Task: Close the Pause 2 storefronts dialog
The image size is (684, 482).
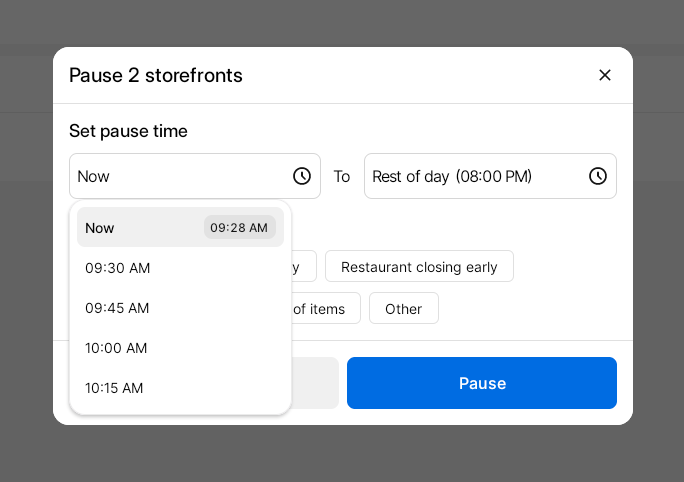Action: tap(604, 75)
